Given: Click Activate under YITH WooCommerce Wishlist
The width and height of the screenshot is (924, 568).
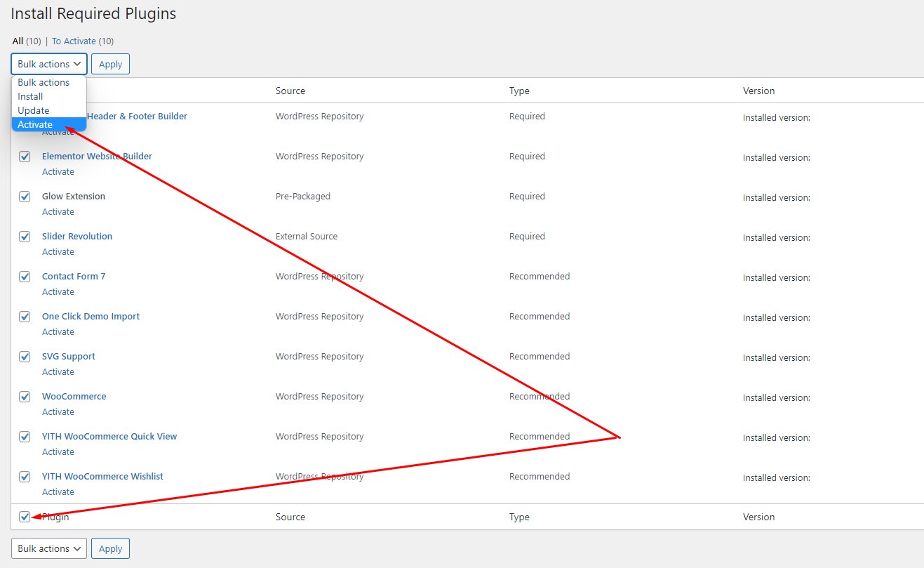Looking at the screenshot, I should [58, 491].
